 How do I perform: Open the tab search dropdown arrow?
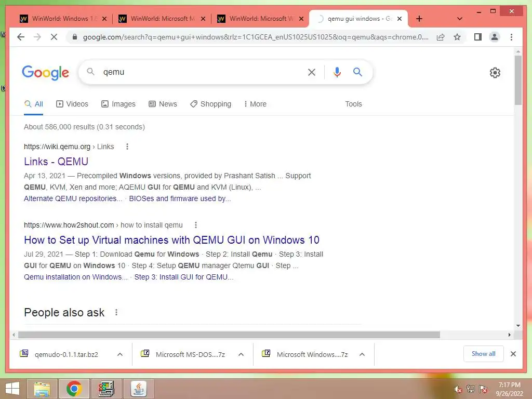(x=459, y=19)
